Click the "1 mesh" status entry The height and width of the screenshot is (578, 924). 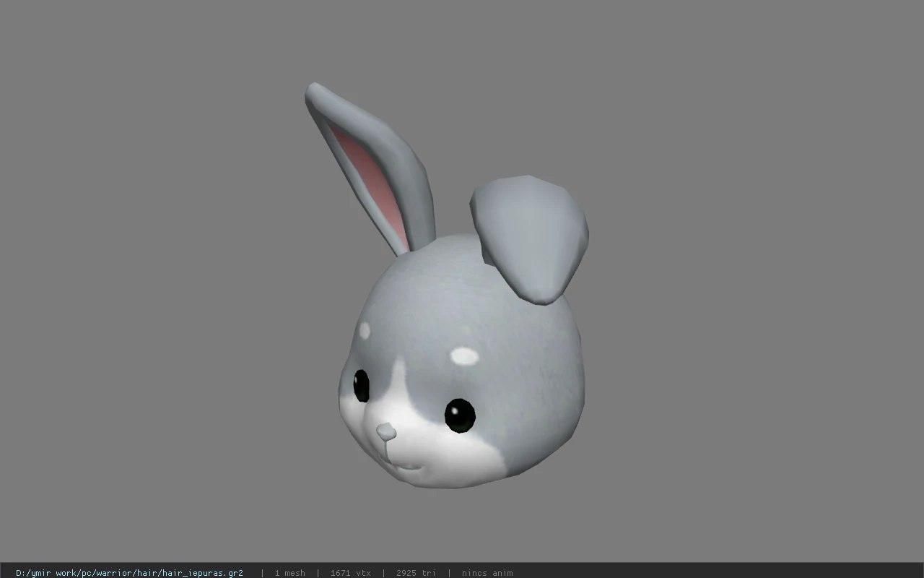pyautogui.click(x=289, y=573)
